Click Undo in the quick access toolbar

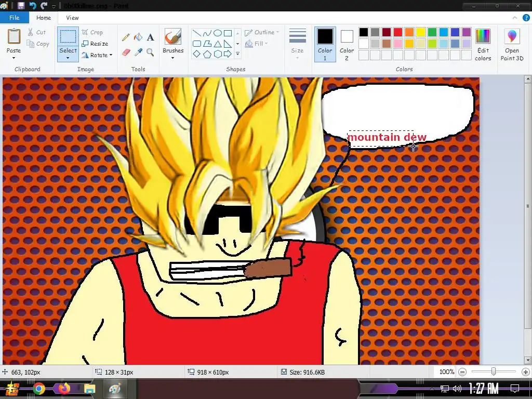tap(33, 6)
